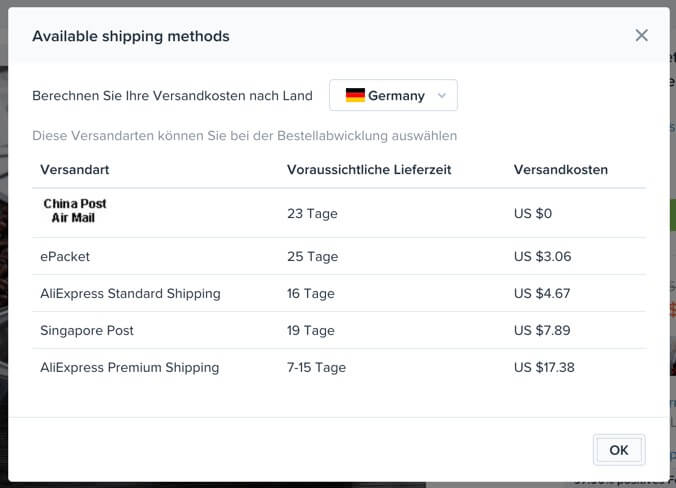Click the 7-15 Tage delivery estimate
The image size is (676, 488).
[316, 368]
